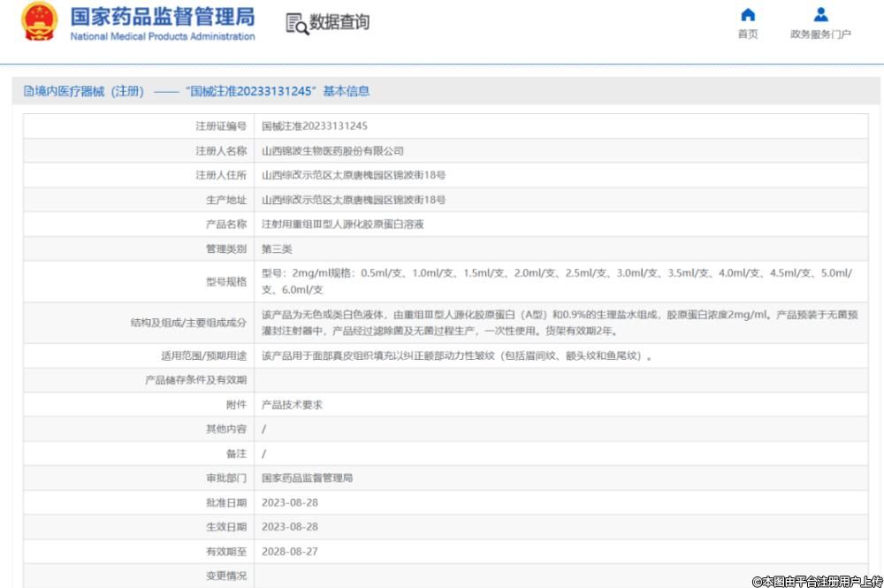Screen dimensions: 884x588
Task: Click the approving department value 国家药品监督管理局
Action: click(307, 478)
